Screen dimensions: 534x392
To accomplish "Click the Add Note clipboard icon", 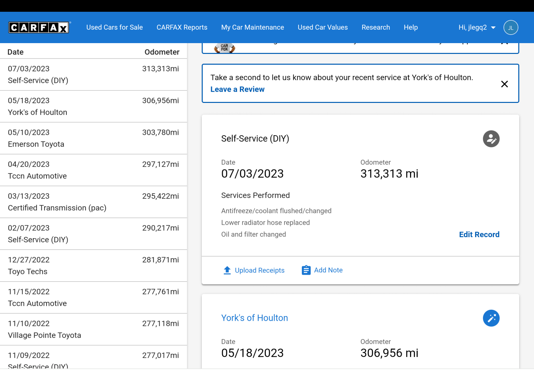I will tap(306, 270).
